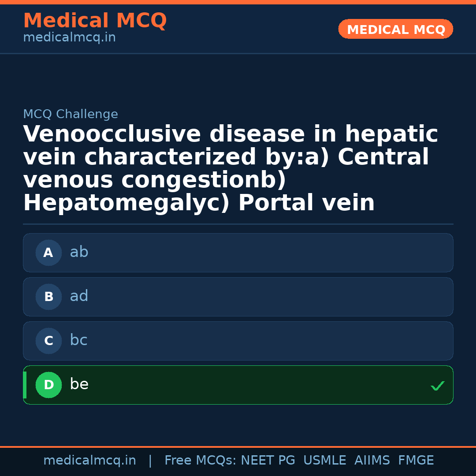476x476 pixels.
Task: Open medicalmcq.in link under header title
Action: pos(69,38)
